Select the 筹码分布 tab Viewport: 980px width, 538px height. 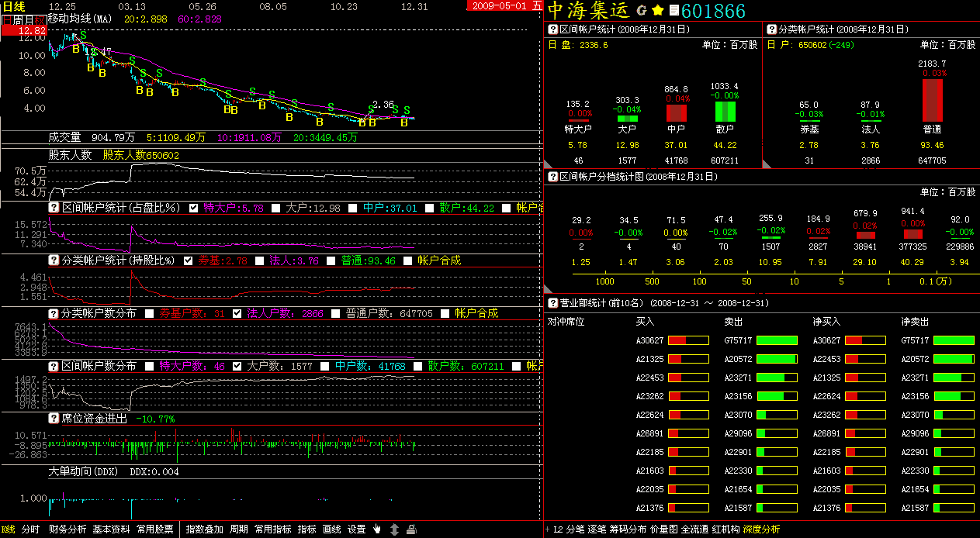point(628,529)
